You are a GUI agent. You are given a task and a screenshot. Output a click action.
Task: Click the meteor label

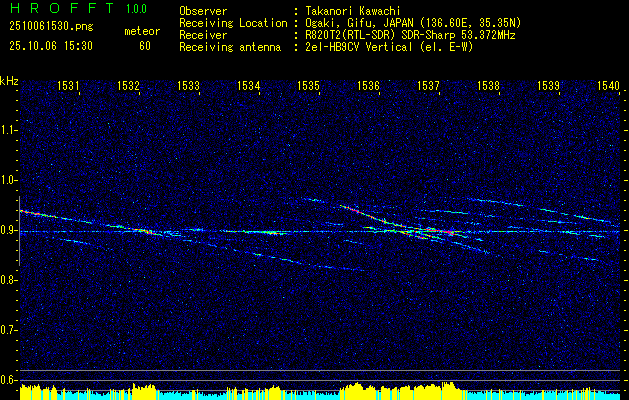[x=142, y=31]
